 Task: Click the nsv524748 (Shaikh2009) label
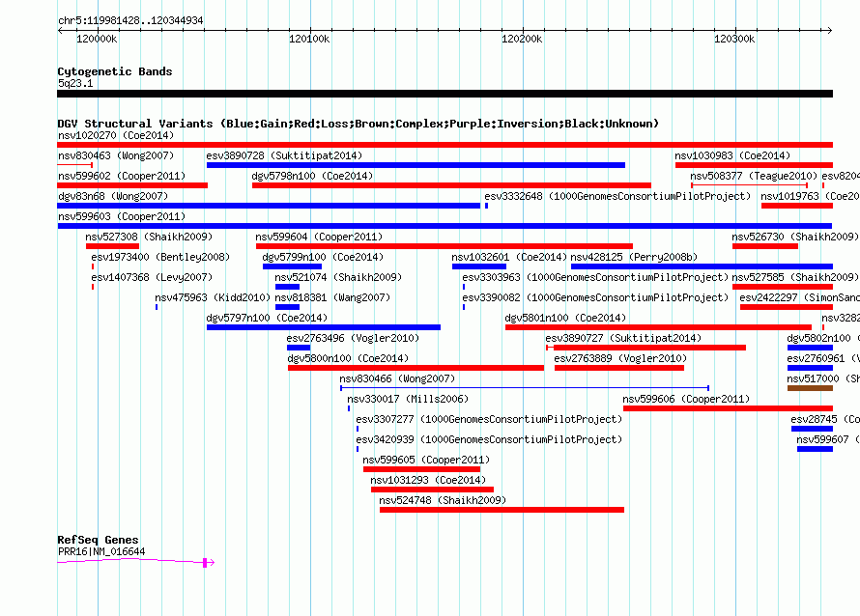point(443,500)
